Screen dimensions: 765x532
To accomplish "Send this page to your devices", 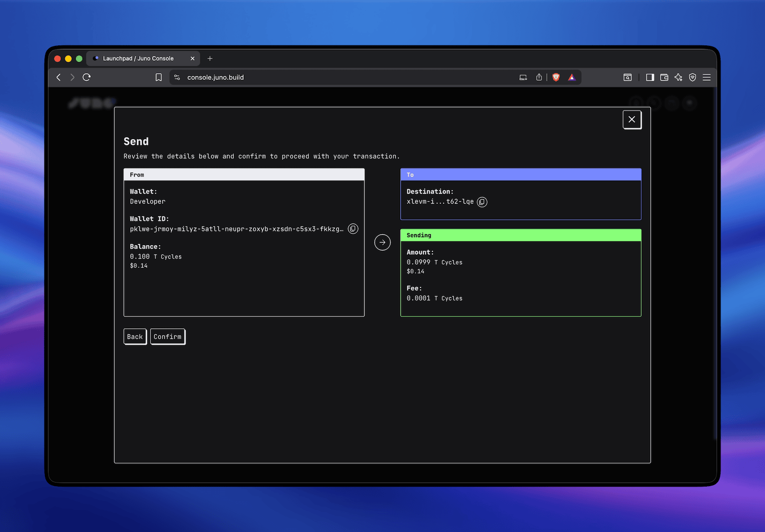I will tap(523, 77).
